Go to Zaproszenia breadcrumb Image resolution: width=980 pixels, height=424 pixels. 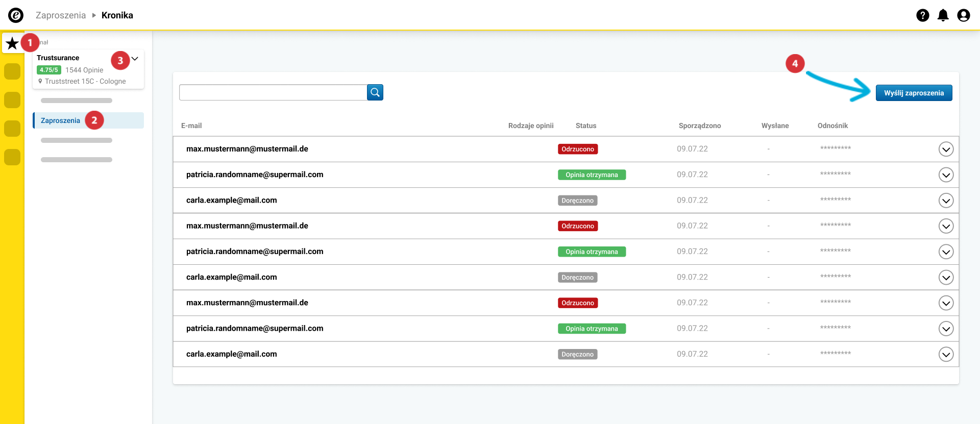pyautogui.click(x=61, y=15)
